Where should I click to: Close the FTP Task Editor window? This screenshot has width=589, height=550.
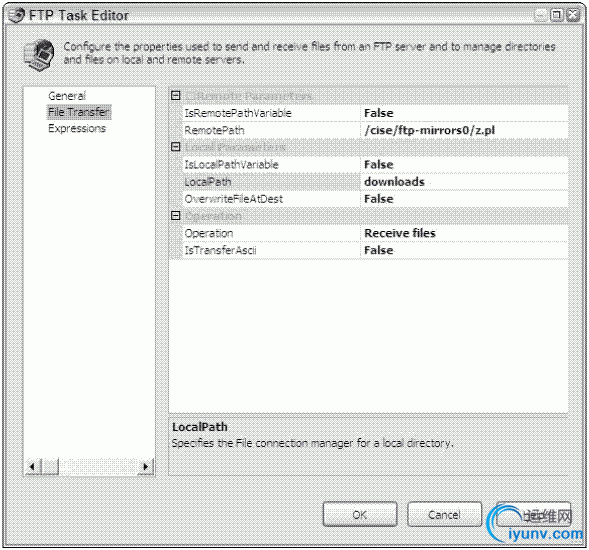tap(573, 15)
